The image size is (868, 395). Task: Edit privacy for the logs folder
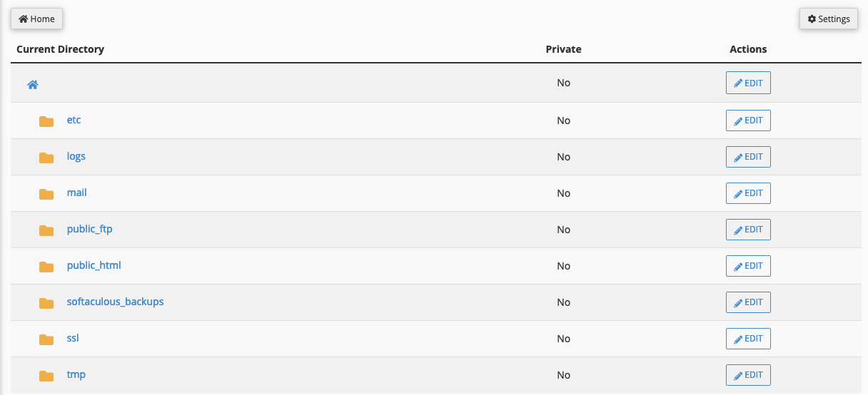[748, 157]
